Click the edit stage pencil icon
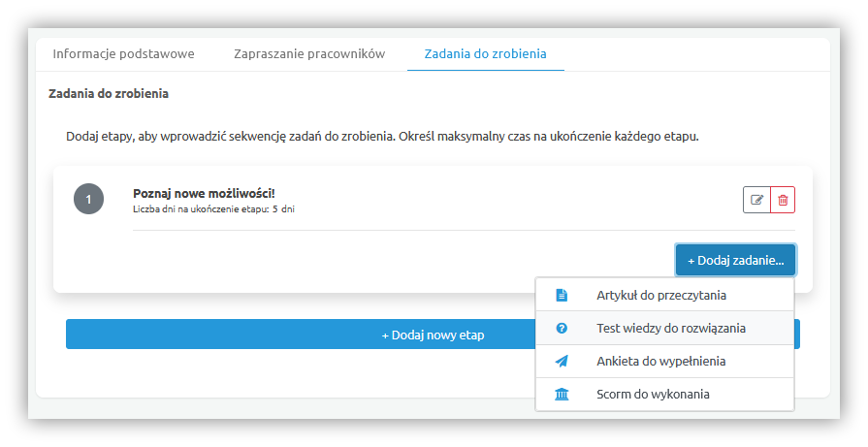Image resolution: width=868 pixels, height=447 pixels. coord(756,200)
